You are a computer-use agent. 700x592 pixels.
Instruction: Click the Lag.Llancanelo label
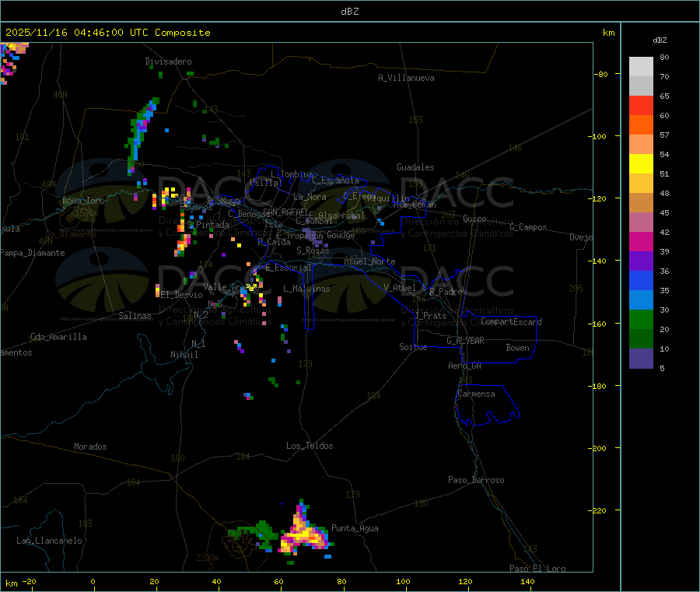coord(49,541)
